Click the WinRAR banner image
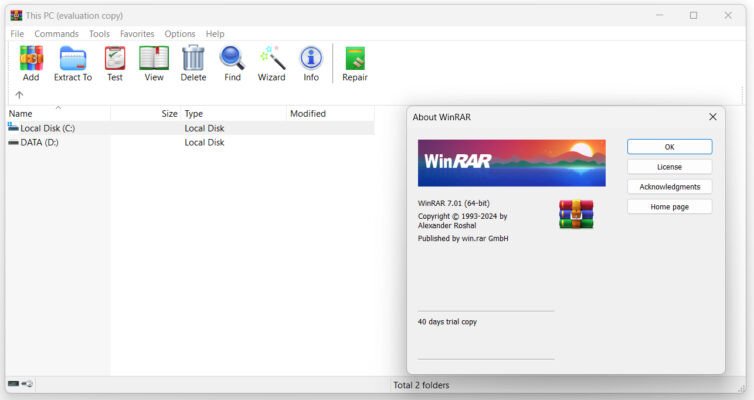Image resolution: width=754 pixels, height=400 pixels. tap(512, 163)
